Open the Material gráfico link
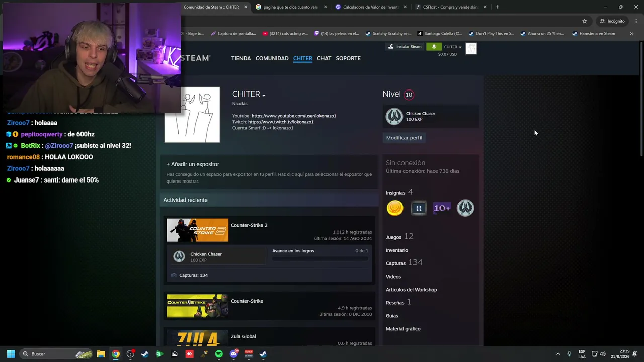Screen dimensions: 644x362 click(403, 329)
